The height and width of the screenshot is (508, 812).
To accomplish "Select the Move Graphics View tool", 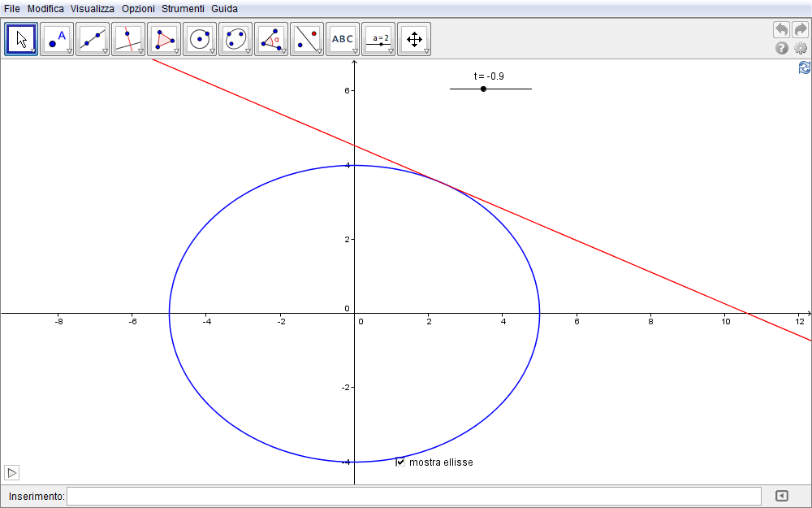I will pyautogui.click(x=414, y=39).
